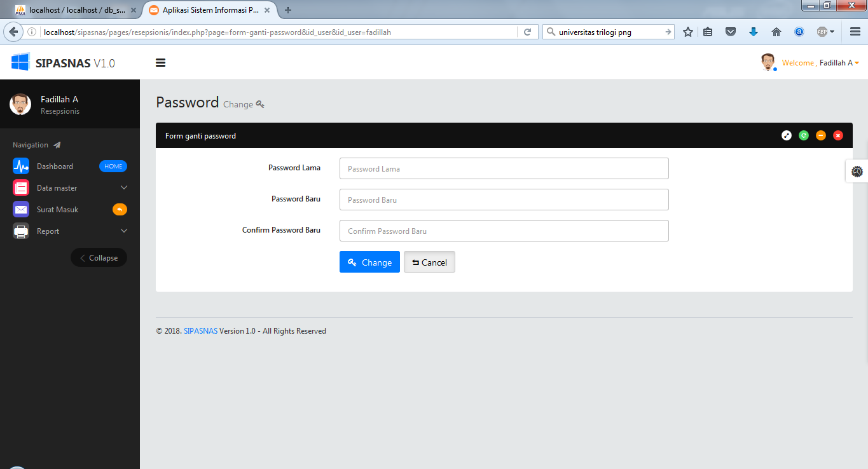Image resolution: width=868 pixels, height=469 pixels.
Task: Click the browser search box
Action: (609, 32)
